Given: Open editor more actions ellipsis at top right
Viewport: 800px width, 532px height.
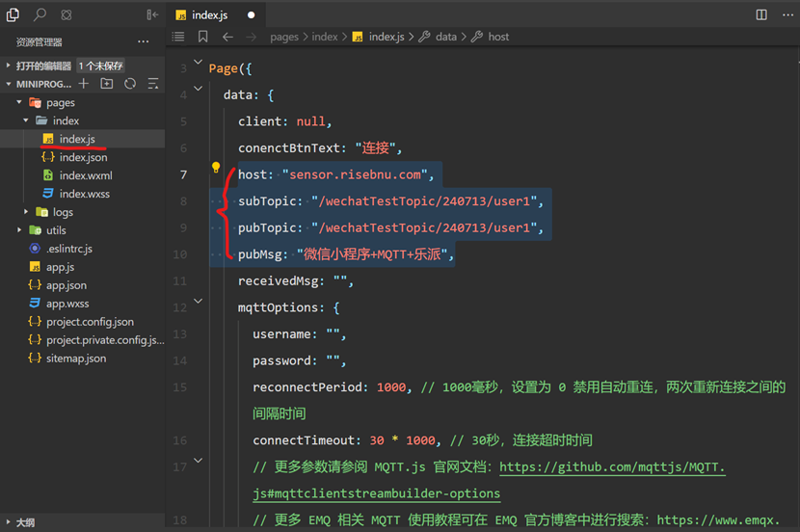Looking at the screenshot, I should click(x=787, y=14).
